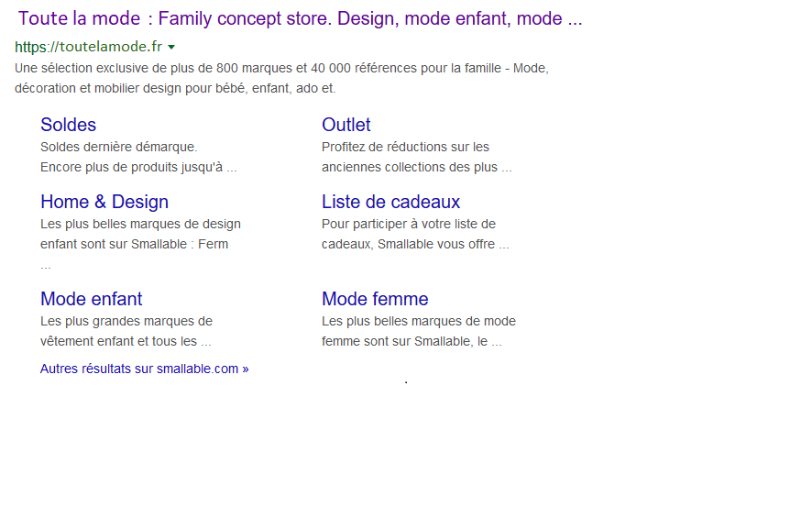This screenshot has height=518, width=812.
Task: Click the text 'décoration et mobilier design pour bébé, enfant, ado et.'
Action: coord(175,89)
